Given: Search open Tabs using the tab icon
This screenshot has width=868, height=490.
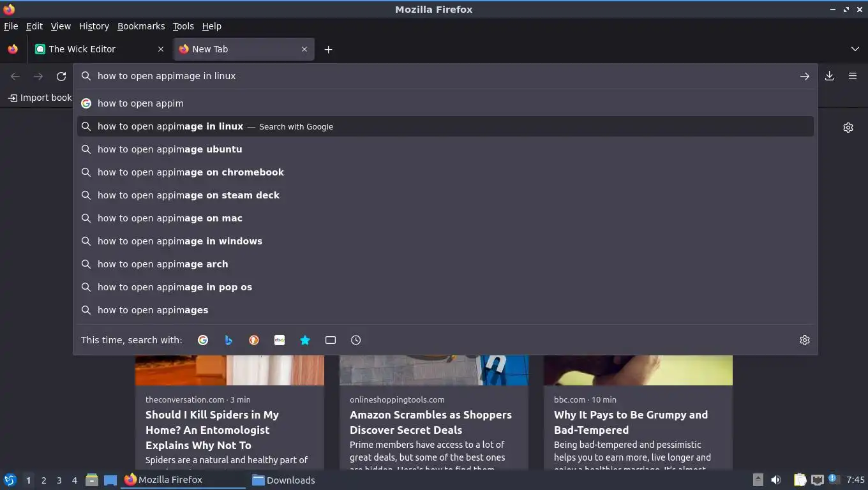Looking at the screenshot, I should click(331, 340).
